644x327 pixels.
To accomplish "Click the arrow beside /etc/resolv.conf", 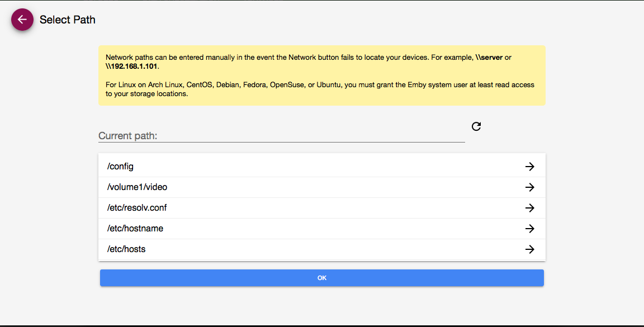I will (529, 208).
